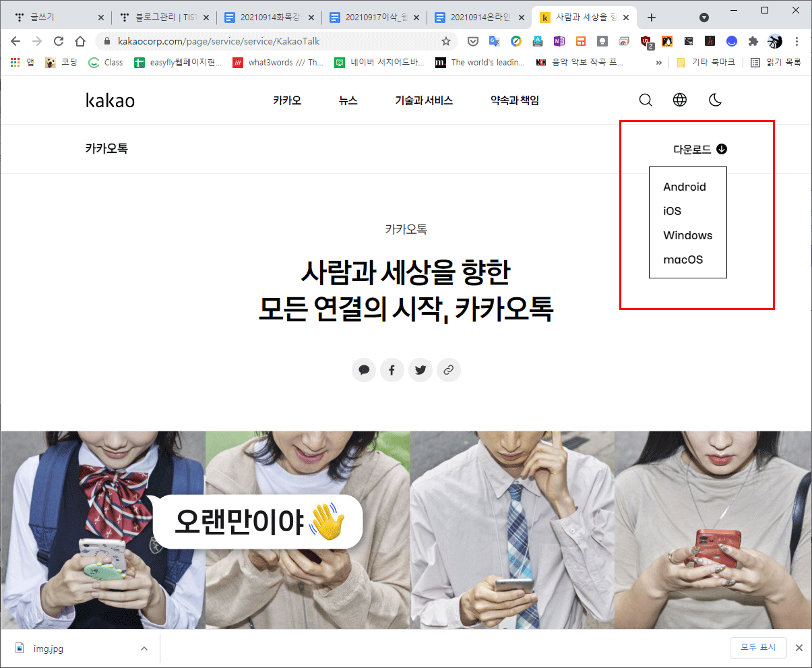Share the page on Twitter

click(420, 369)
